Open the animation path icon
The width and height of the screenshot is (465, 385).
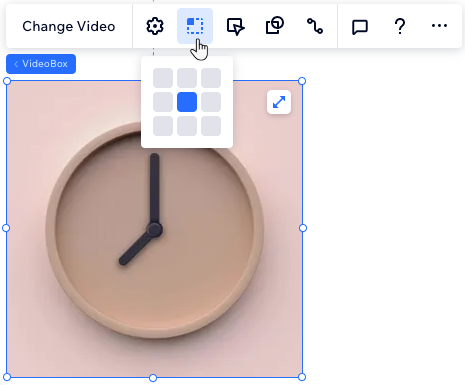coord(315,26)
